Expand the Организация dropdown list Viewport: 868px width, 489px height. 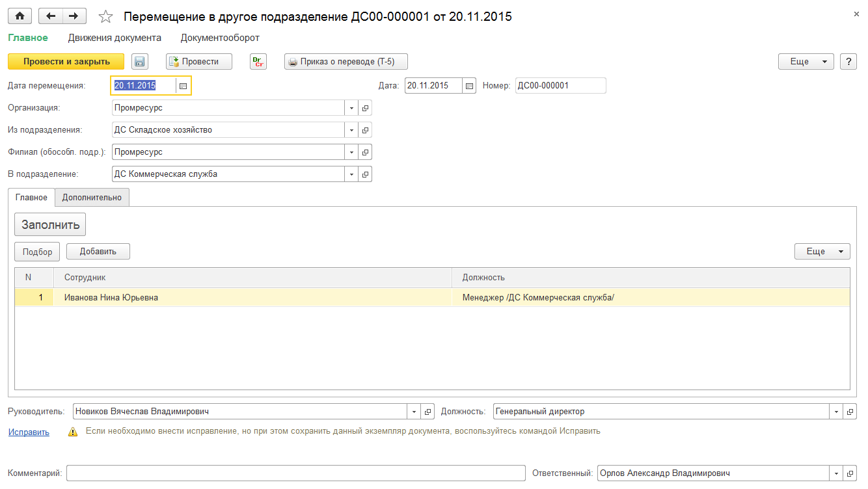click(351, 108)
